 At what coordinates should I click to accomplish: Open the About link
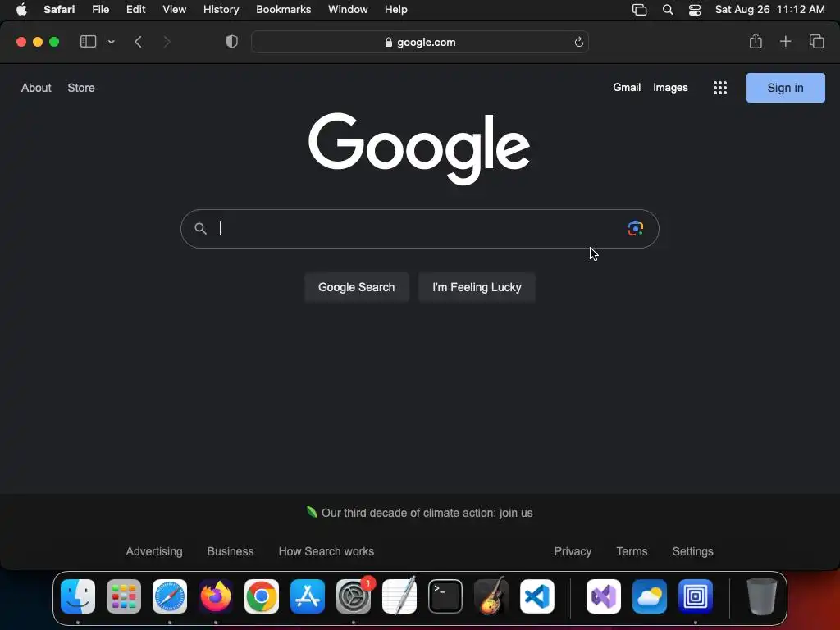point(36,88)
